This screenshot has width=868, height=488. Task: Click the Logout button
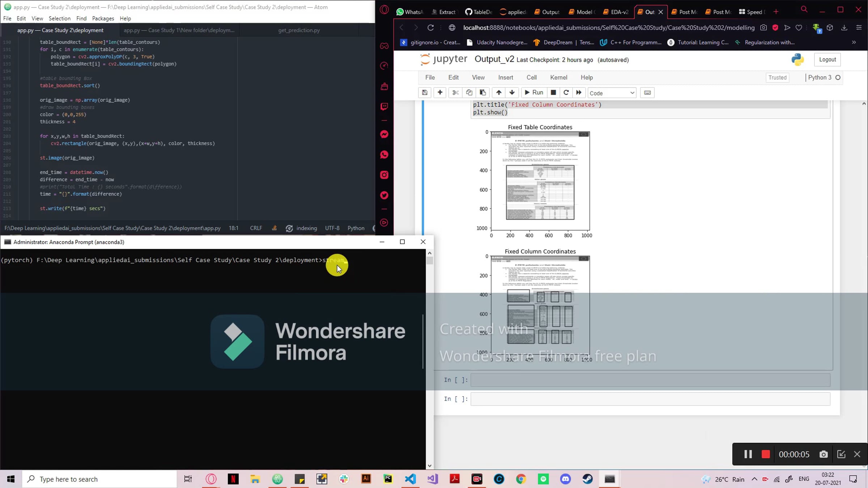(827, 60)
